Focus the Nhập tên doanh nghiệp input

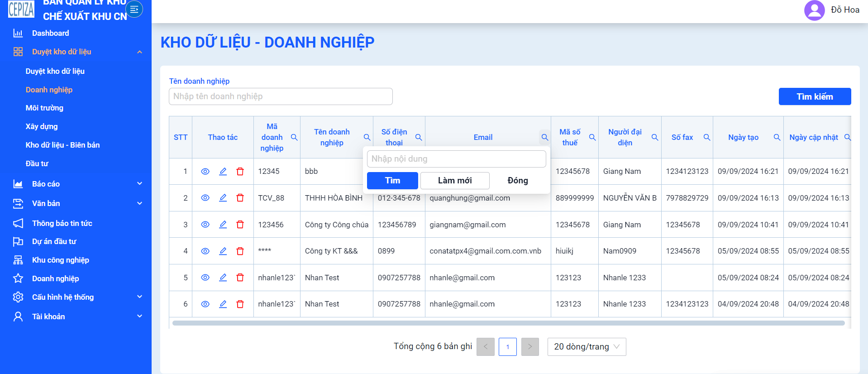tap(281, 96)
